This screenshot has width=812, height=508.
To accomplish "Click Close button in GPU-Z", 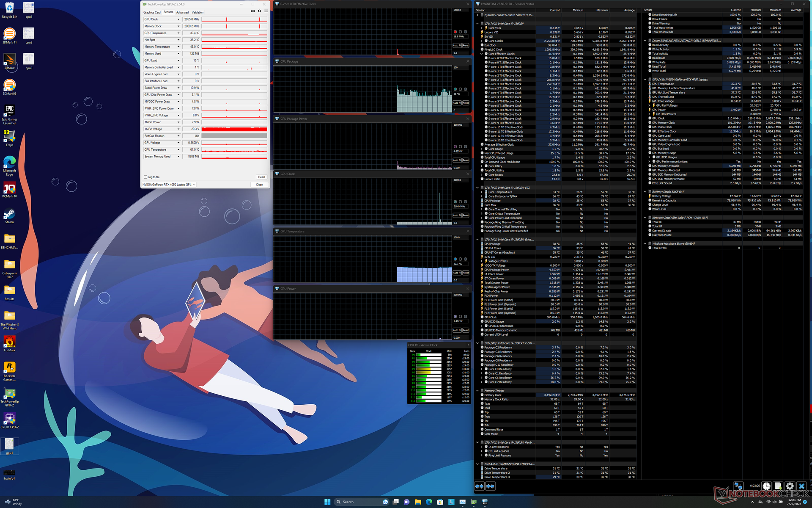I will (259, 185).
